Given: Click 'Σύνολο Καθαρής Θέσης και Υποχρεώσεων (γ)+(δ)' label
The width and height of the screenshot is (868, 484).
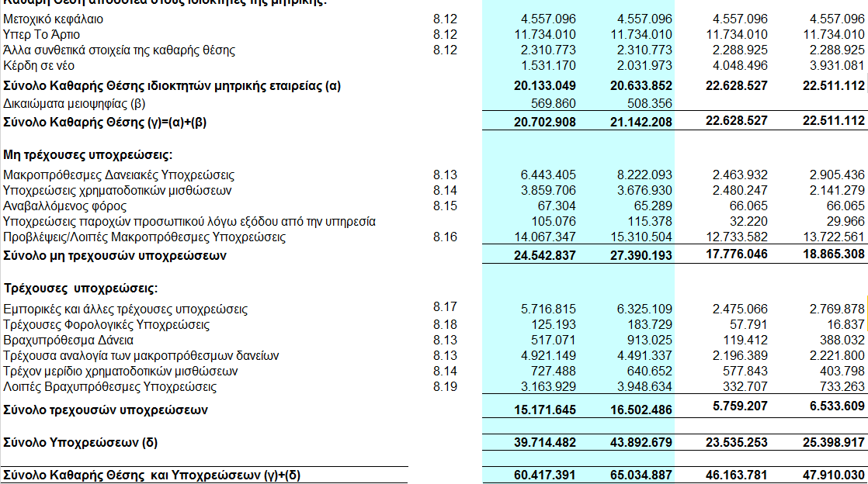Looking at the screenshot, I should pos(152,475).
